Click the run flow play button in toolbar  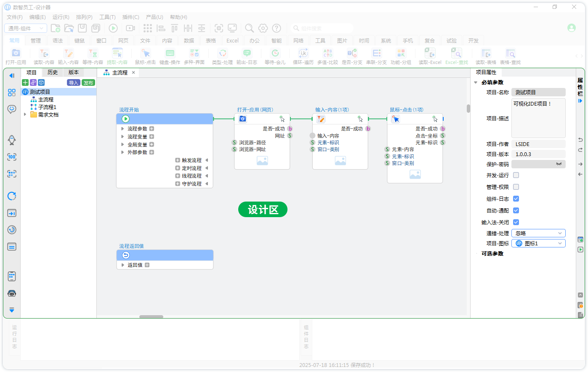[113, 28]
